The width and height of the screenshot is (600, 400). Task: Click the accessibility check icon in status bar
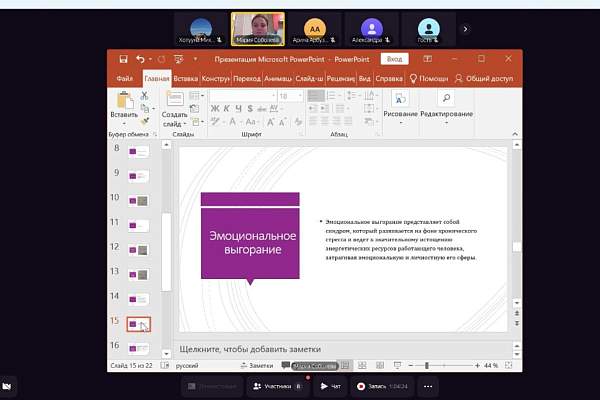tap(165, 366)
